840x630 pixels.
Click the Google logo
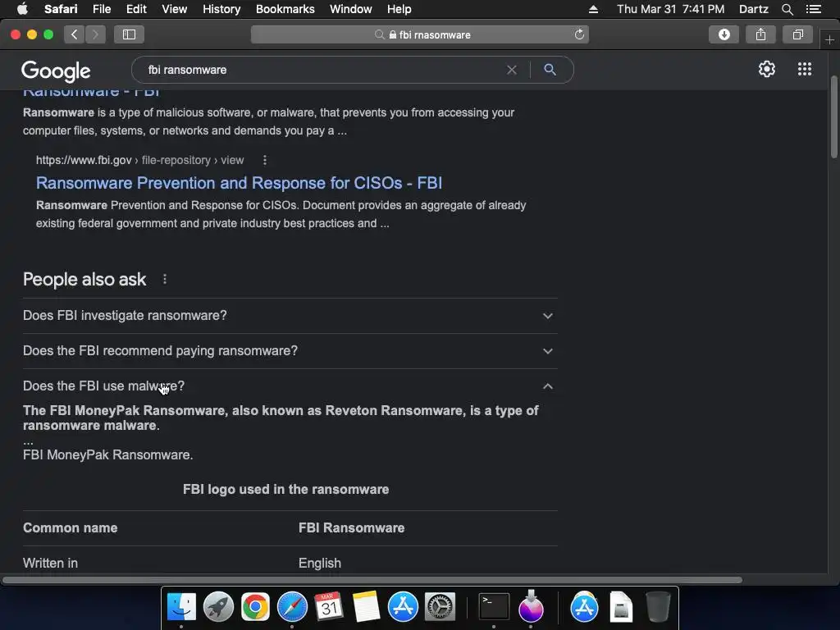(x=56, y=71)
